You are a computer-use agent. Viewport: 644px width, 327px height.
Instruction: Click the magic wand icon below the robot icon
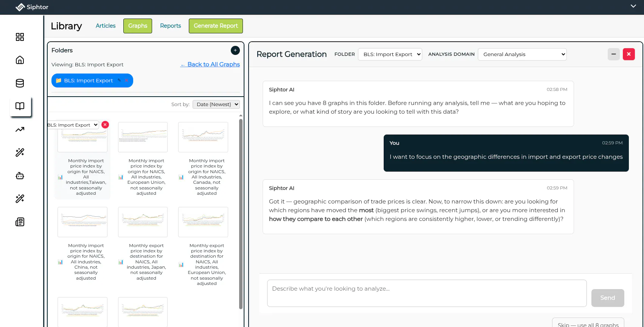coord(20,199)
